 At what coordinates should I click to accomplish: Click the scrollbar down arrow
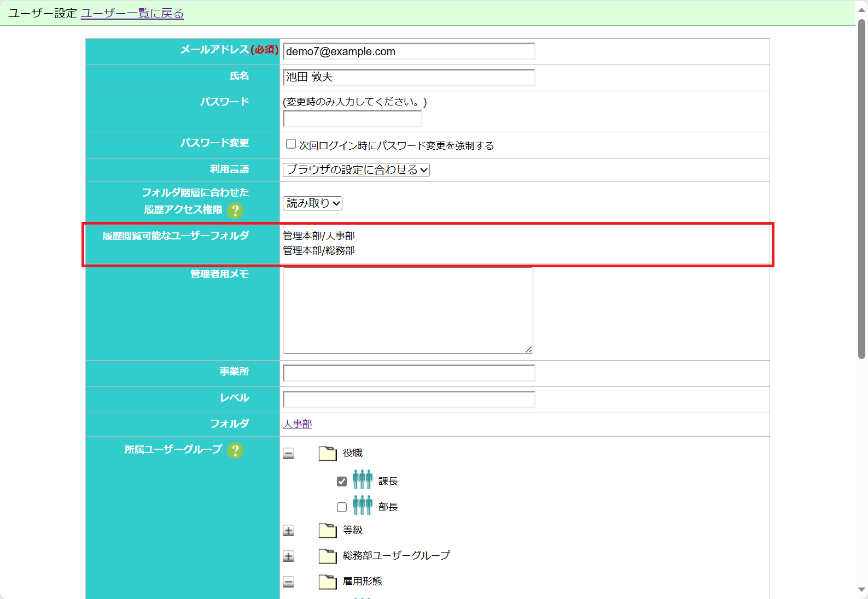[x=861, y=590]
